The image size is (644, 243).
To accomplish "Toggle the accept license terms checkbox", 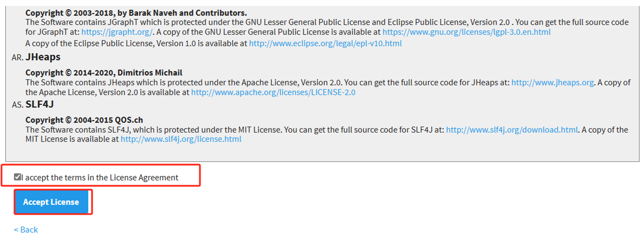I will pyautogui.click(x=17, y=177).
